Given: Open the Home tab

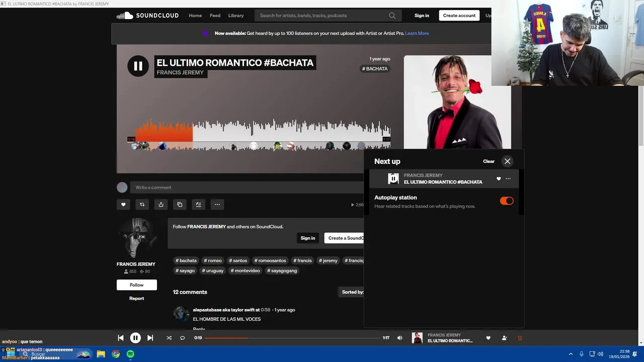Looking at the screenshot, I should [195, 16].
